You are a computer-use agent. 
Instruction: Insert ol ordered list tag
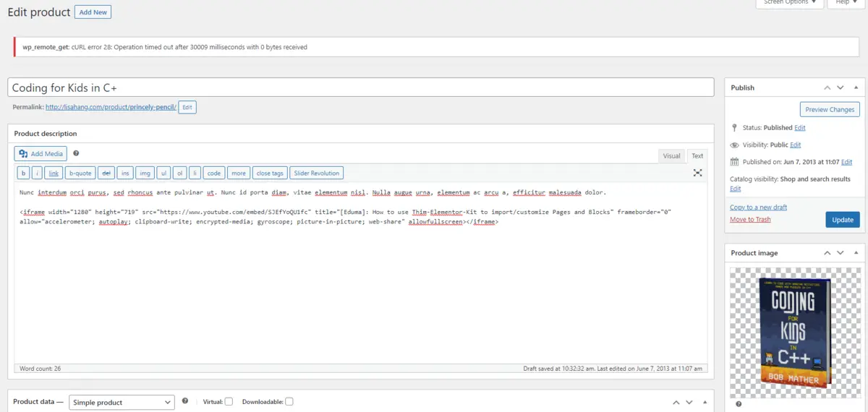(x=179, y=173)
